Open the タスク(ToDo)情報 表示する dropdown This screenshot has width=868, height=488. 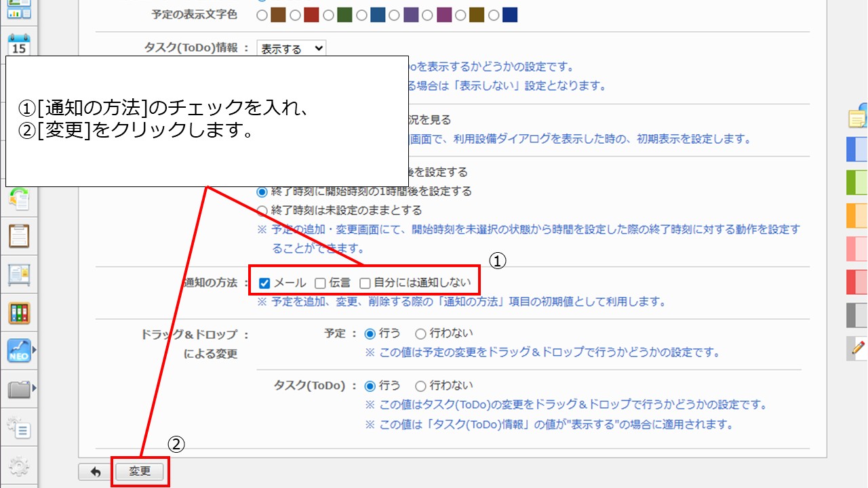pyautogui.click(x=291, y=49)
